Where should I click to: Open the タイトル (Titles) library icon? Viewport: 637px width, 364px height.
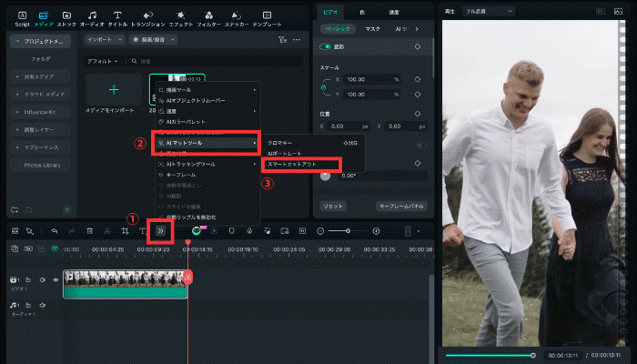[x=117, y=15]
